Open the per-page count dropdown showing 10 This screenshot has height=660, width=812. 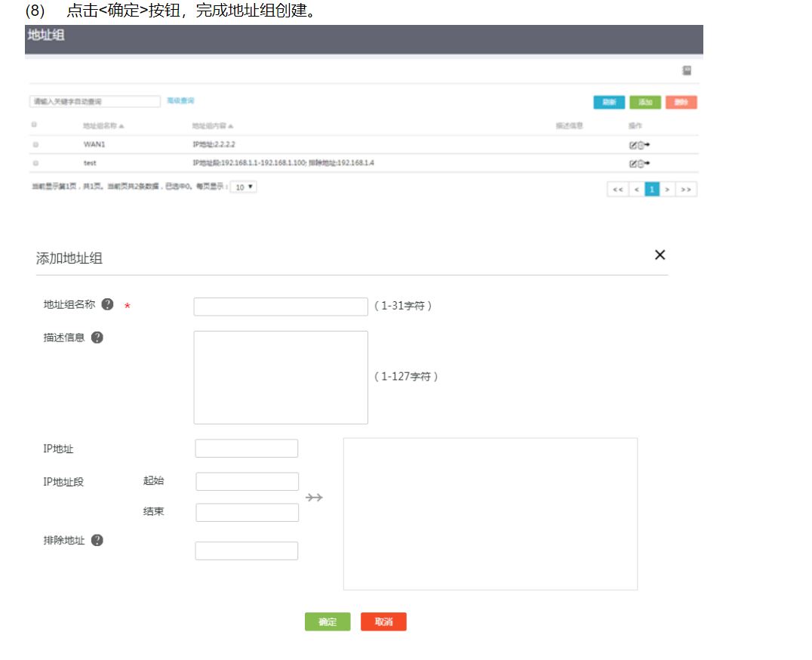pos(244,187)
